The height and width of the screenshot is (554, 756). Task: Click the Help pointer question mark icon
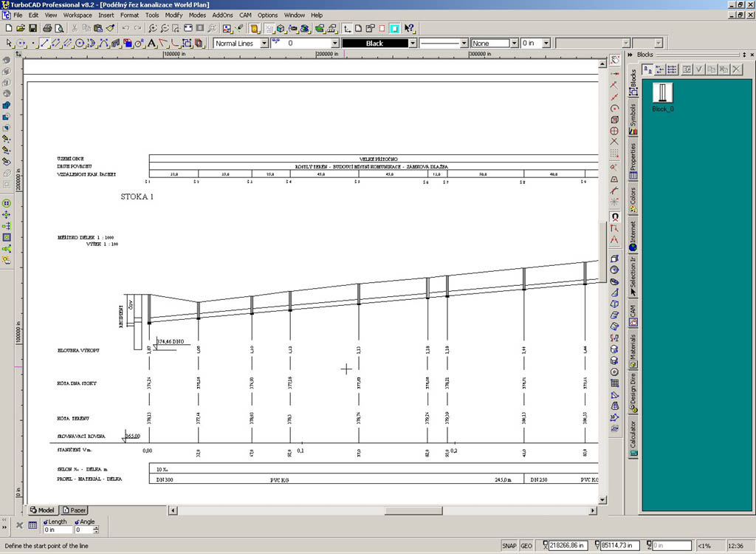click(x=409, y=29)
